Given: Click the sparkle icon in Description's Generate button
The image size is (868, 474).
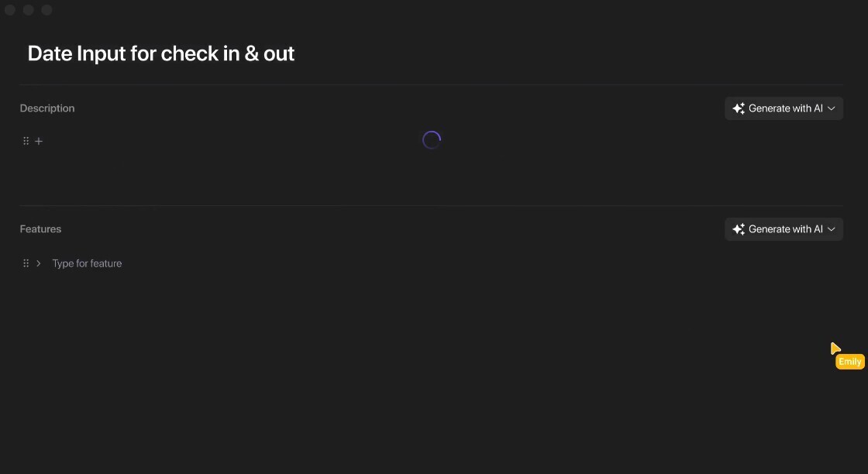Looking at the screenshot, I should pyautogui.click(x=739, y=108).
